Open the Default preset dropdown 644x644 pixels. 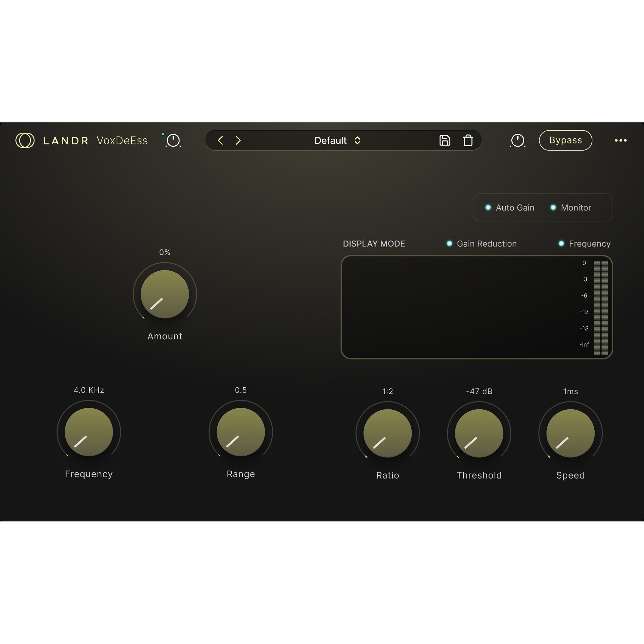[x=330, y=140]
